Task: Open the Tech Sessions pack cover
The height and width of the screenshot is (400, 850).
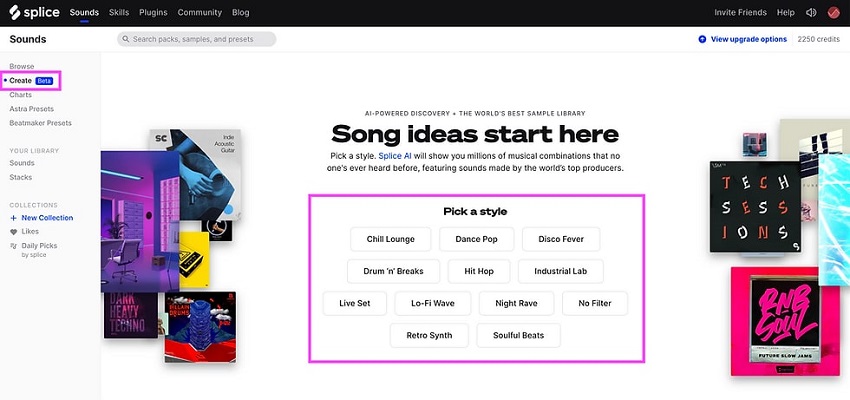Action: [755, 207]
